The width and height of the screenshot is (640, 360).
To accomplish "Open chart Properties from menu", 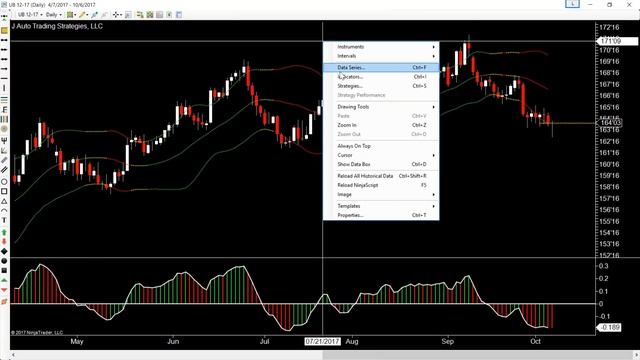I will point(381,215).
